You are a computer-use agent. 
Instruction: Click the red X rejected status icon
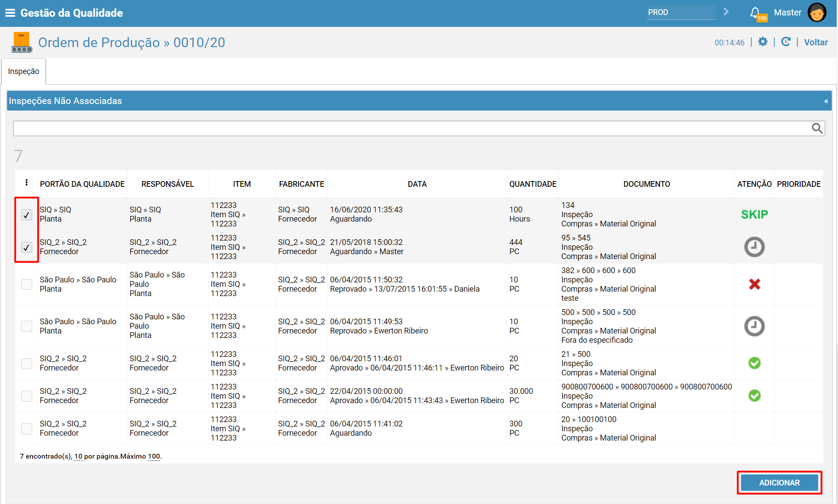coord(754,284)
